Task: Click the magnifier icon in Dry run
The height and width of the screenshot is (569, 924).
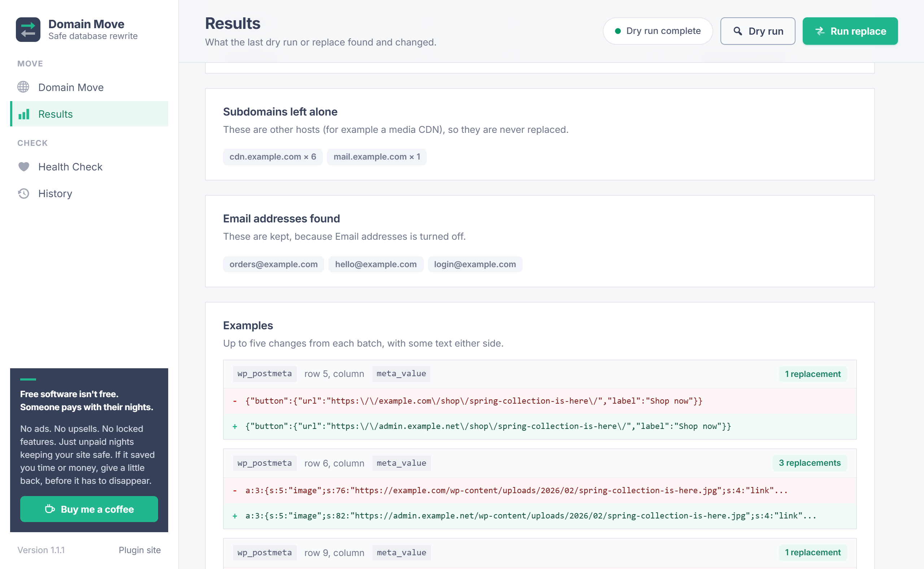Action: [738, 31]
